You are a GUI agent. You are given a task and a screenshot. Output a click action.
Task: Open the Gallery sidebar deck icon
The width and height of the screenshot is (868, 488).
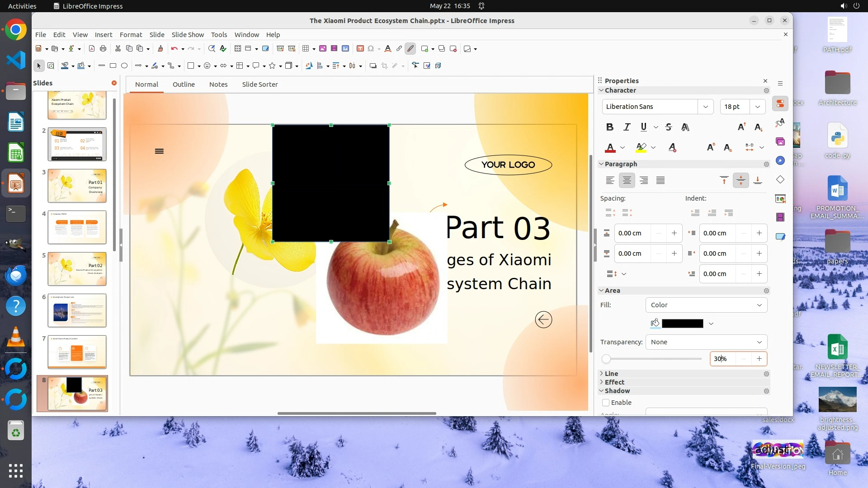pos(780,141)
